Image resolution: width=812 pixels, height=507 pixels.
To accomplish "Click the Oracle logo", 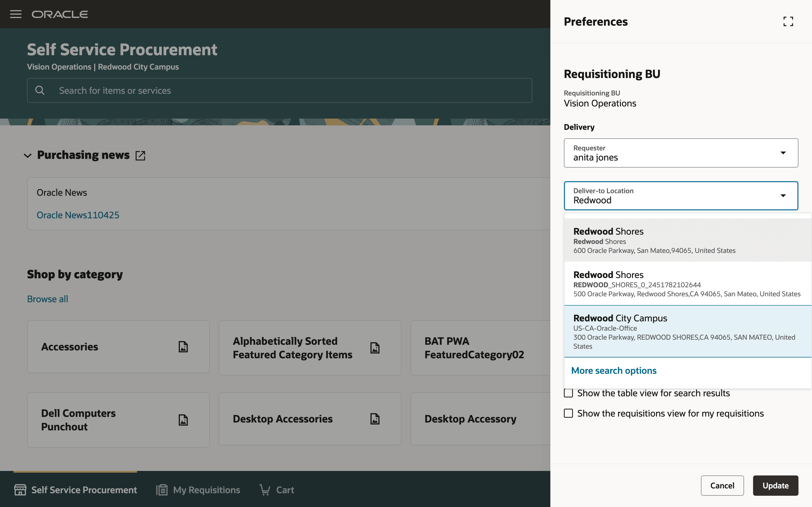I will point(60,14).
